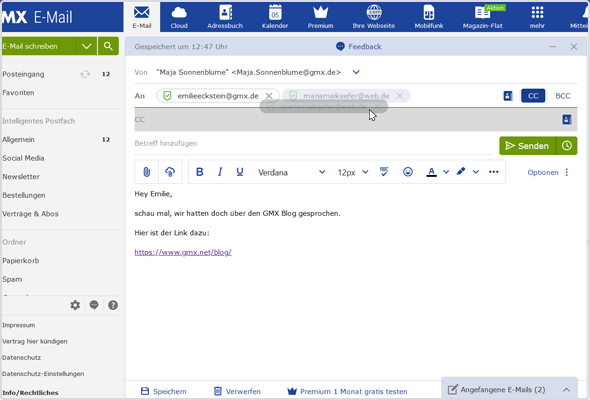Apply the highlighter background color
The width and height of the screenshot is (590, 400).
tap(461, 172)
